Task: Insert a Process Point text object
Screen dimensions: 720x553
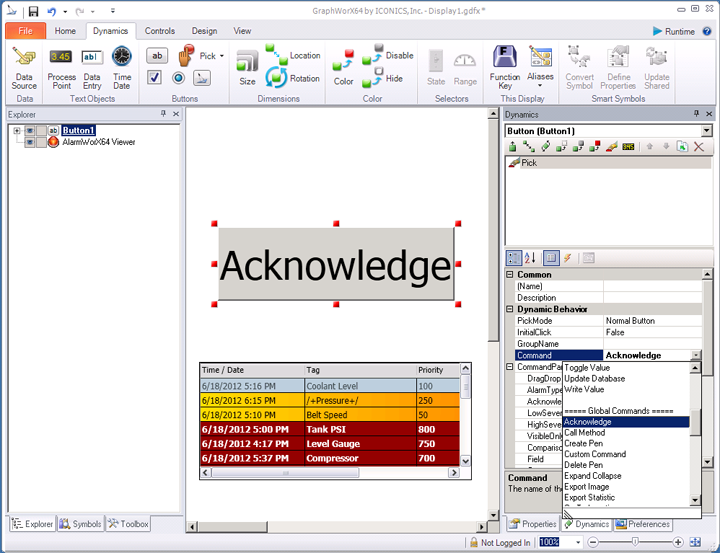Action: coord(61,67)
